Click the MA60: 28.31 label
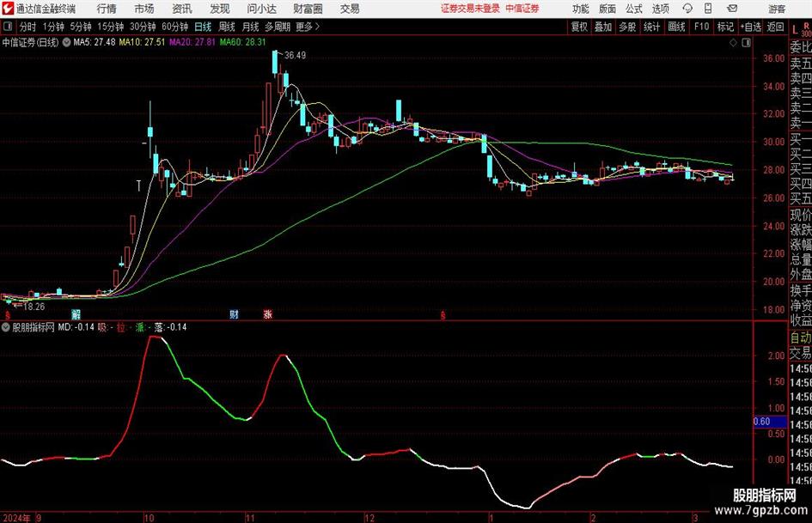Screen dimensions: 812x523 (x=243, y=42)
